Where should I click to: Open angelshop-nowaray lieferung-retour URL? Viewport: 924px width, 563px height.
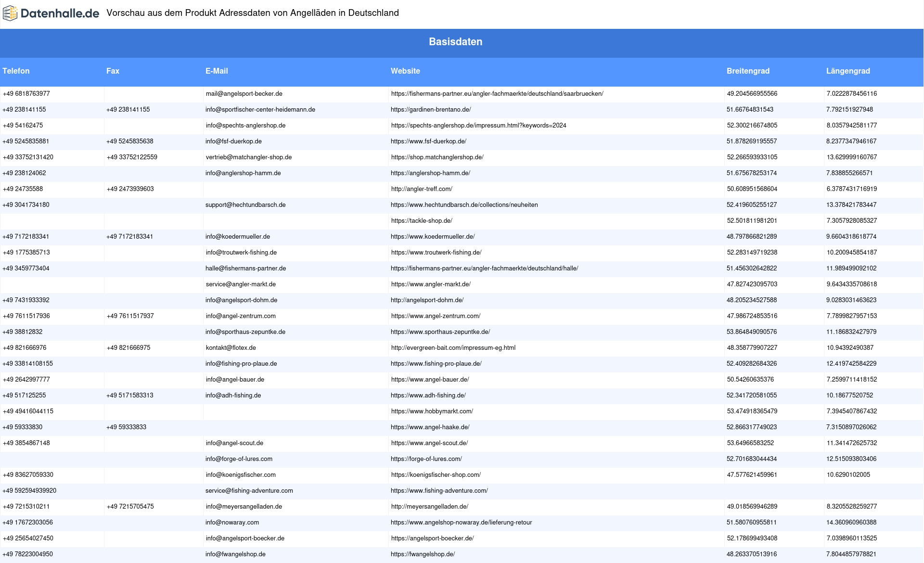pos(462,523)
